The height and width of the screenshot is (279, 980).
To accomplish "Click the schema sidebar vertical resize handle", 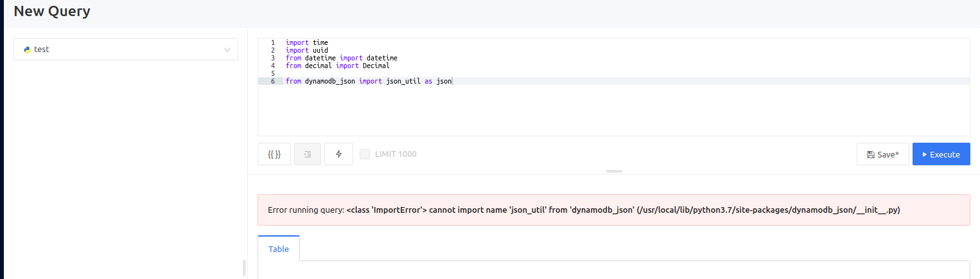I will pyautogui.click(x=245, y=267).
